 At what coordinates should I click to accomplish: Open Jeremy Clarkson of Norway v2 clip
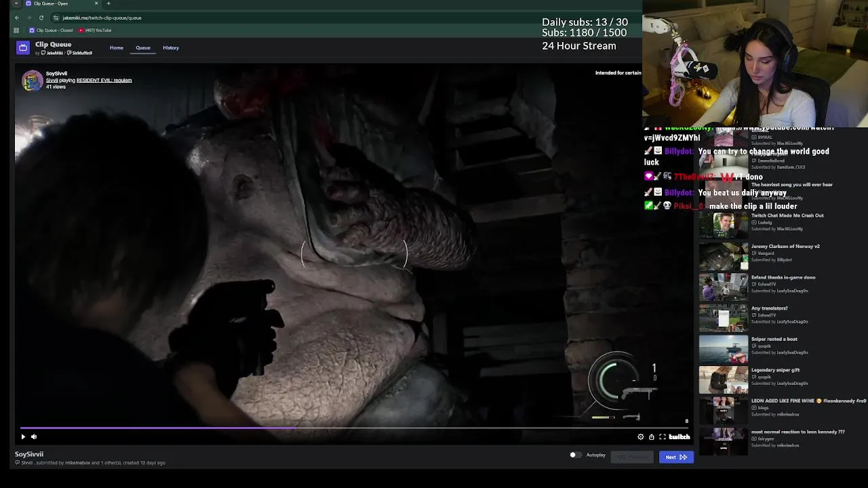click(x=785, y=246)
